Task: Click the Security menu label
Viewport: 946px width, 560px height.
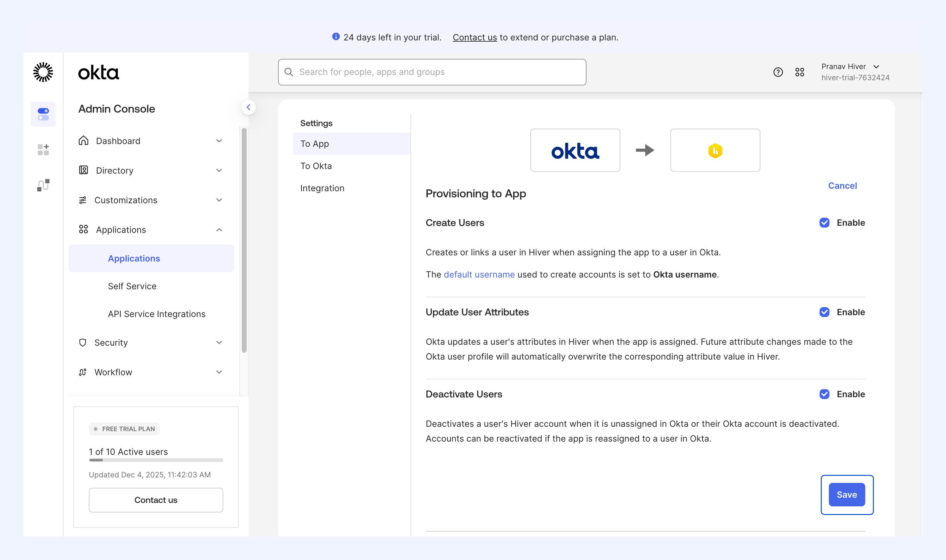Action: [111, 343]
